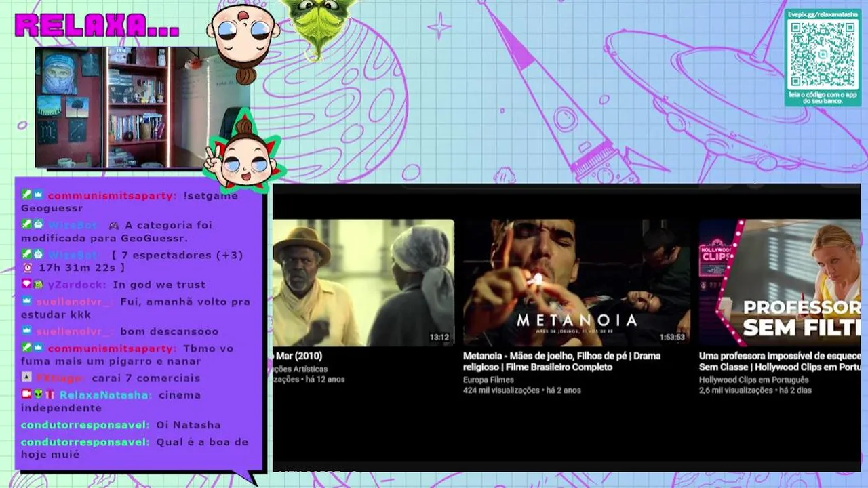The height and width of the screenshot is (488, 868).
Task: Click suellenolvr_ name on 'bom descansooo' message
Action: click(x=75, y=331)
